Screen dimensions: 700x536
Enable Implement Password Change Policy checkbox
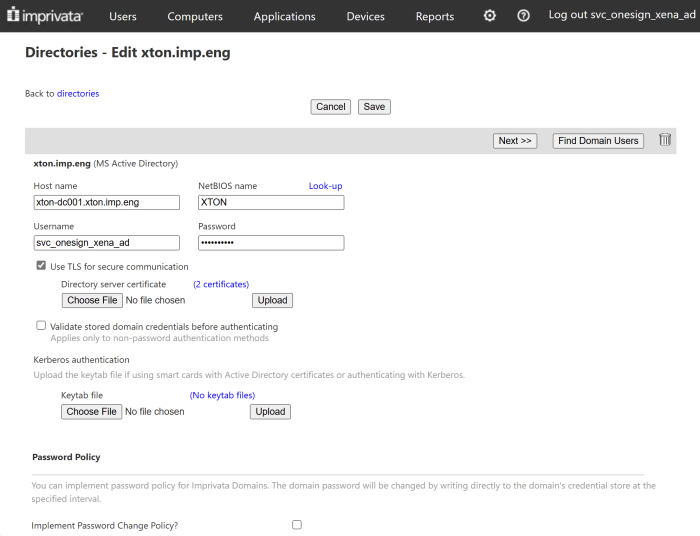[x=297, y=525]
